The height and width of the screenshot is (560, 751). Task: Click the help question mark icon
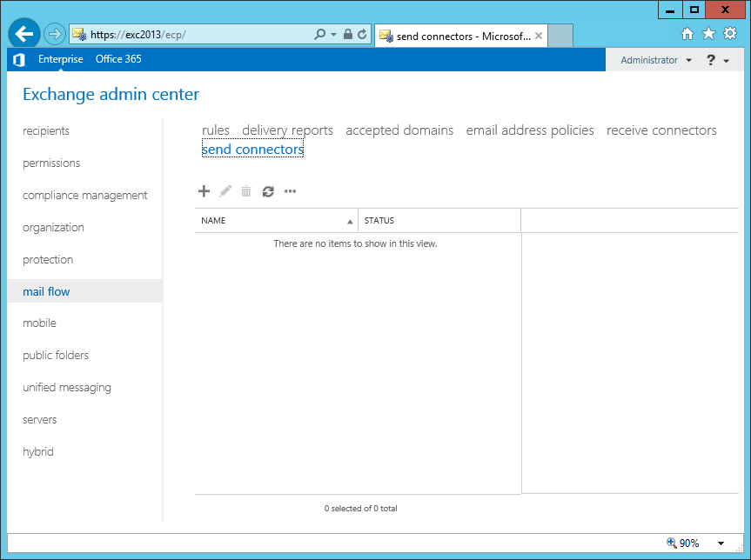(711, 60)
